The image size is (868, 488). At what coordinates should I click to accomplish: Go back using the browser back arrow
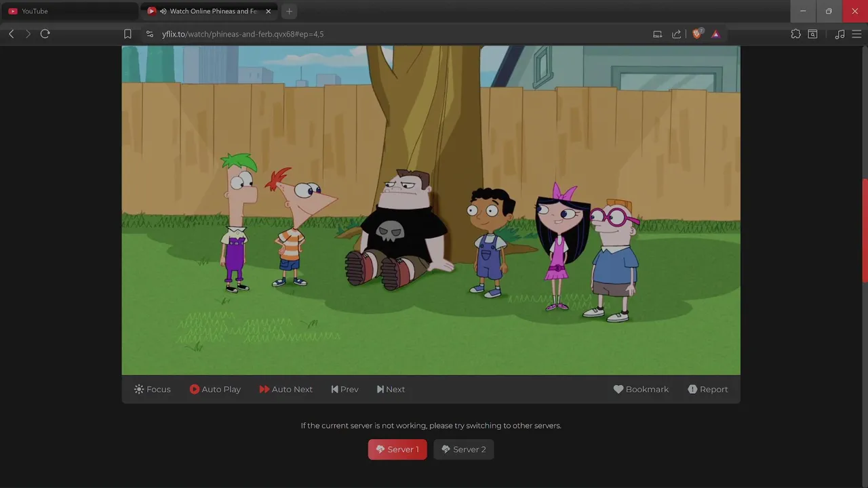pos(11,34)
